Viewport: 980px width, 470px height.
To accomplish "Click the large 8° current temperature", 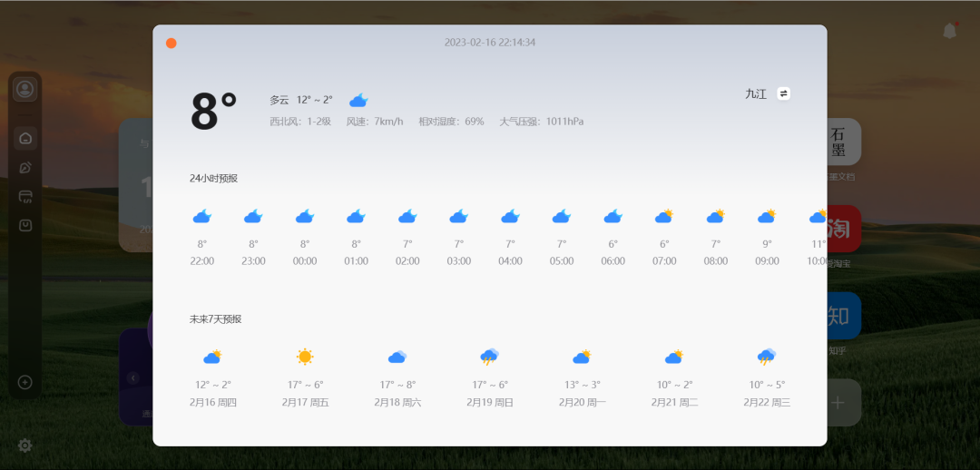I will click(x=214, y=112).
